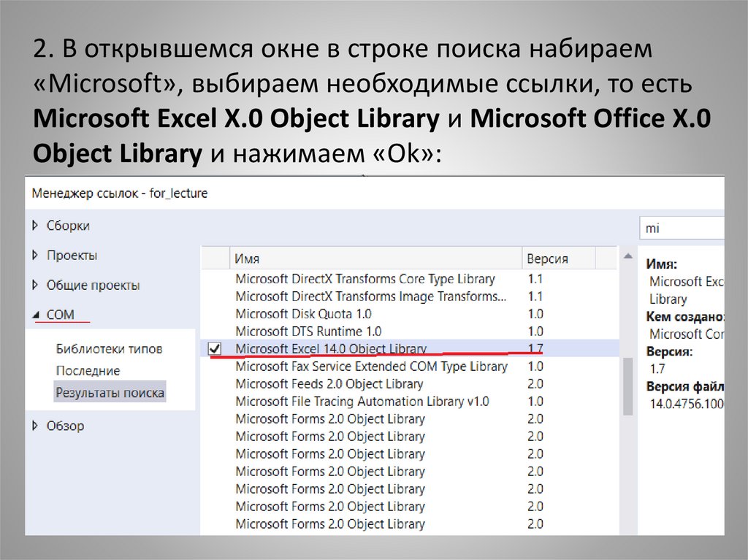Click the Кем создано label in details
748x560 pixels.
tap(685, 316)
